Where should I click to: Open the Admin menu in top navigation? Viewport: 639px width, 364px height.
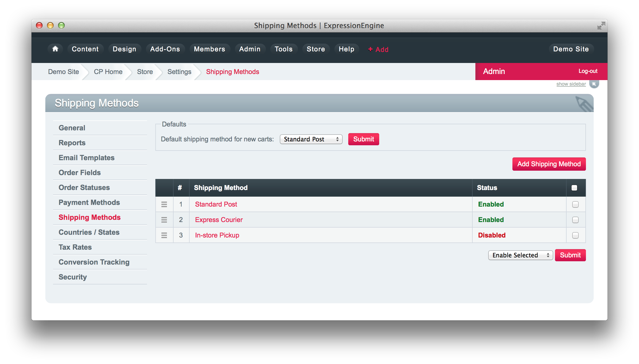(x=250, y=49)
